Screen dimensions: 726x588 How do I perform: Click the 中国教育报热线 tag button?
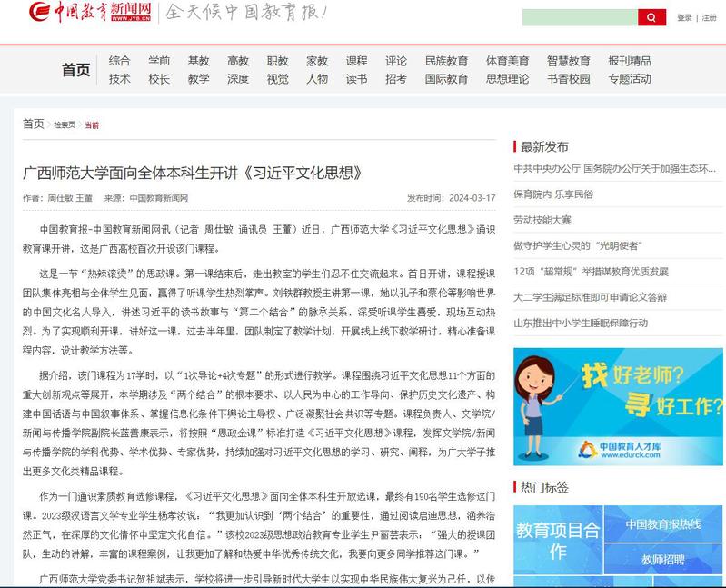[663, 524]
